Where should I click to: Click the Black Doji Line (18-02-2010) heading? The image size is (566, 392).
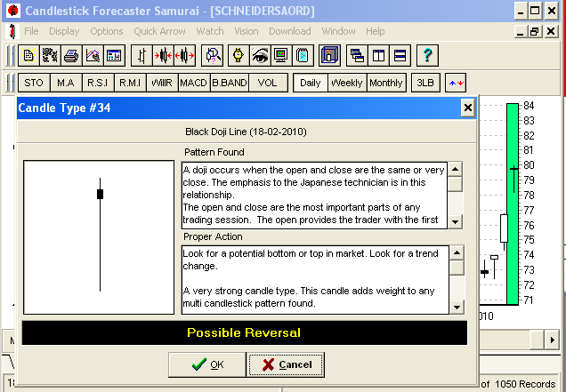[247, 132]
